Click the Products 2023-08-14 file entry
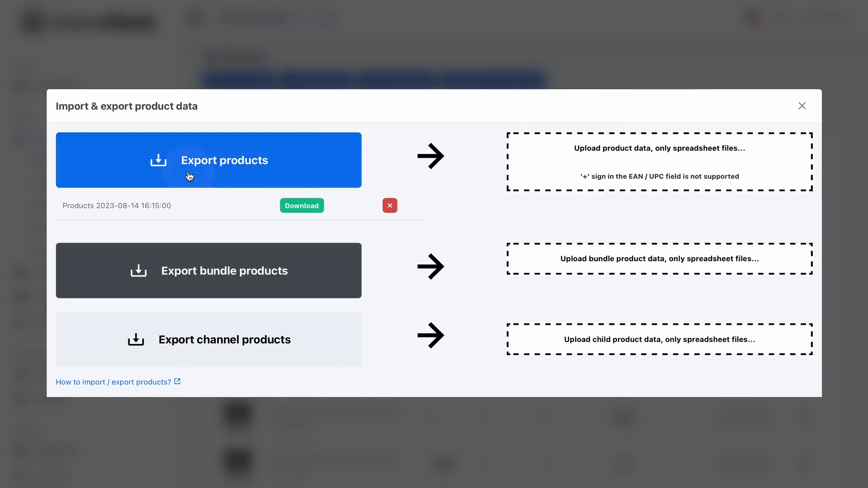This screenshot has height=488, width=868. (x=116, y=206)
